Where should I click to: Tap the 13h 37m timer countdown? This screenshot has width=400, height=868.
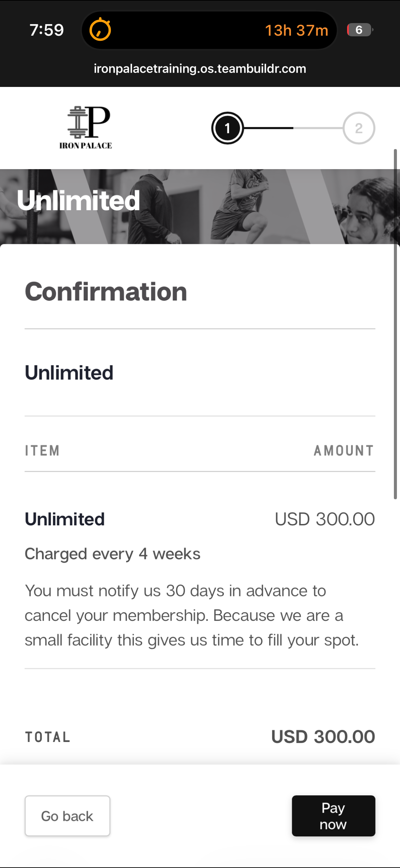296,30
